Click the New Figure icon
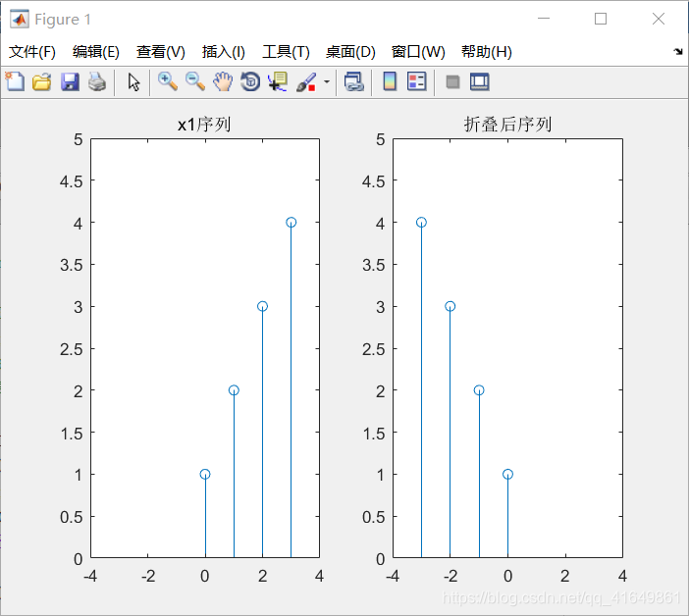This screenshot has width=689, height=616. click(15, 81)
